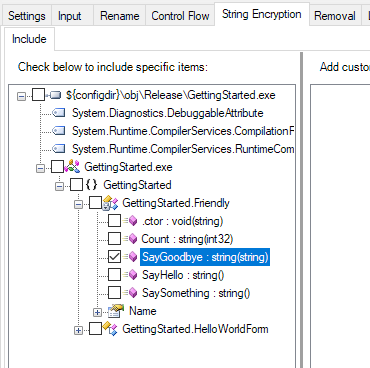Open the Rename tab
370x368 pixels.
pos(119,16)
